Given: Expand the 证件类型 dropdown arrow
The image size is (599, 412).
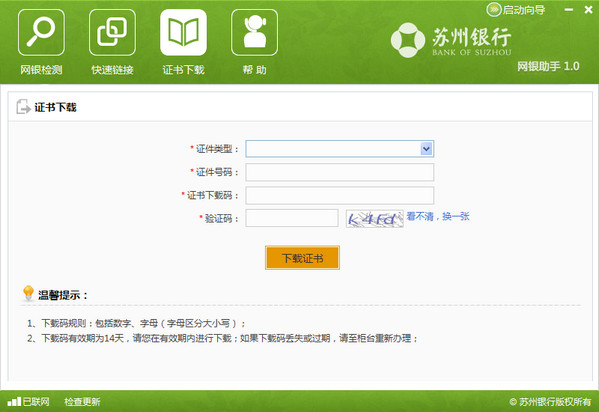Looking at the screenshot, I should 426,149.
